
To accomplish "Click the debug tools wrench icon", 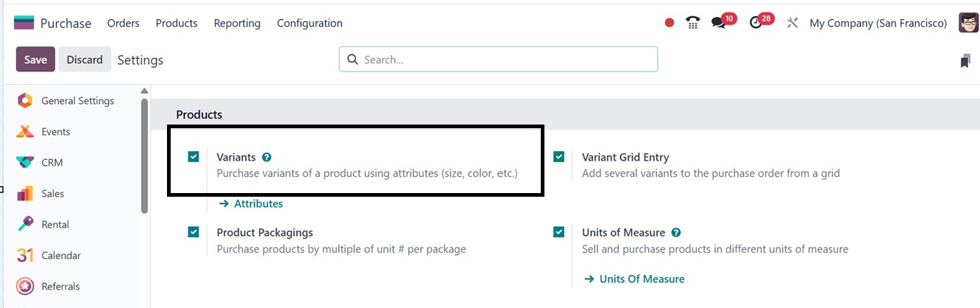I will click(x=792, y=23).
